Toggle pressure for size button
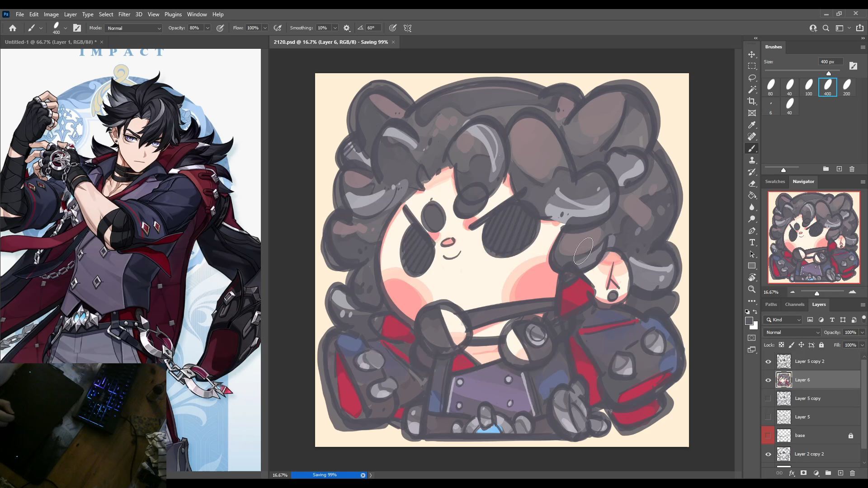Screen dimensions: 868x488 click(x=393, y=28)
